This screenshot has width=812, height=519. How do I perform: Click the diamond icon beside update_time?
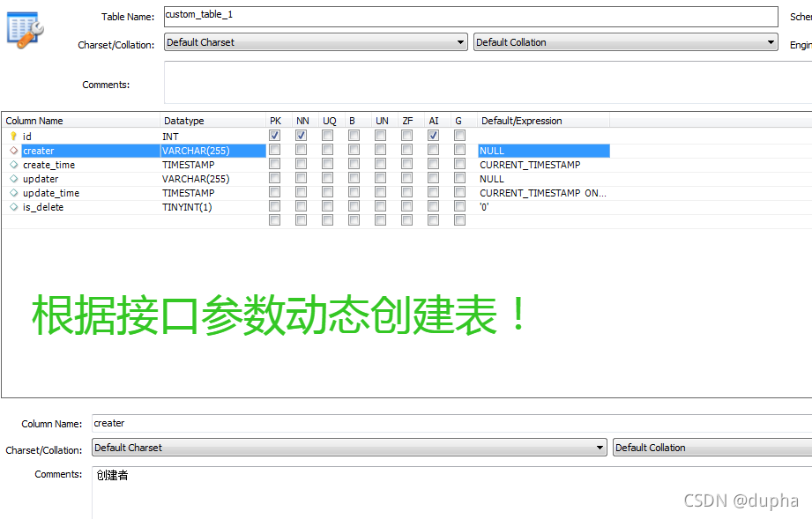[13, 192]
